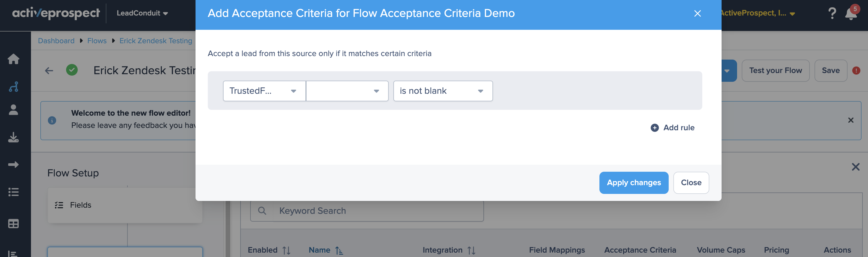Open the help question mark icon
Viewport: 868px width, 257px height.
point(832,13)
